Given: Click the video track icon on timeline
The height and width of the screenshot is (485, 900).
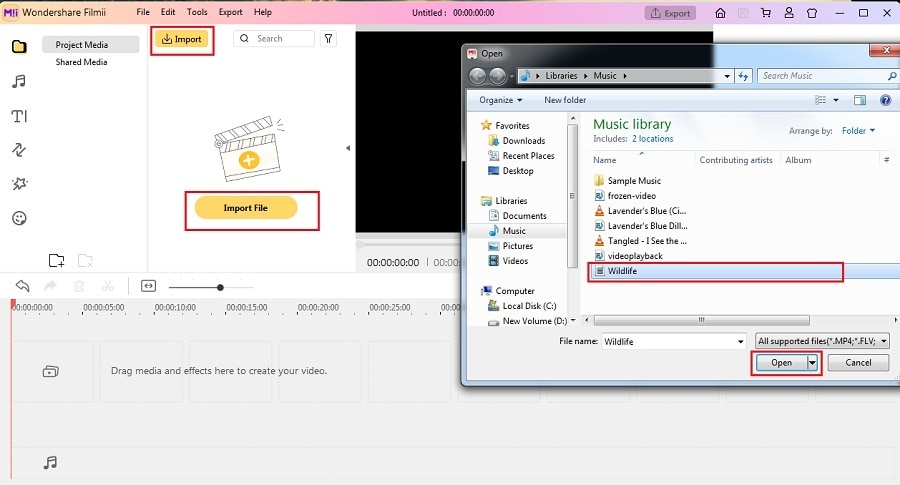Looking at the screenshot, I should 51,371.
